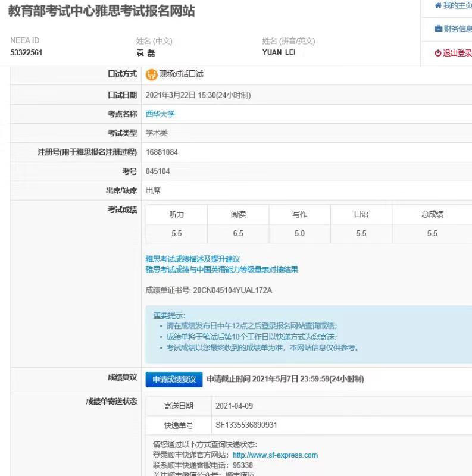Open 雅思考试成绩与中国英语能力等级量表对接结果 link

[222, 270]
